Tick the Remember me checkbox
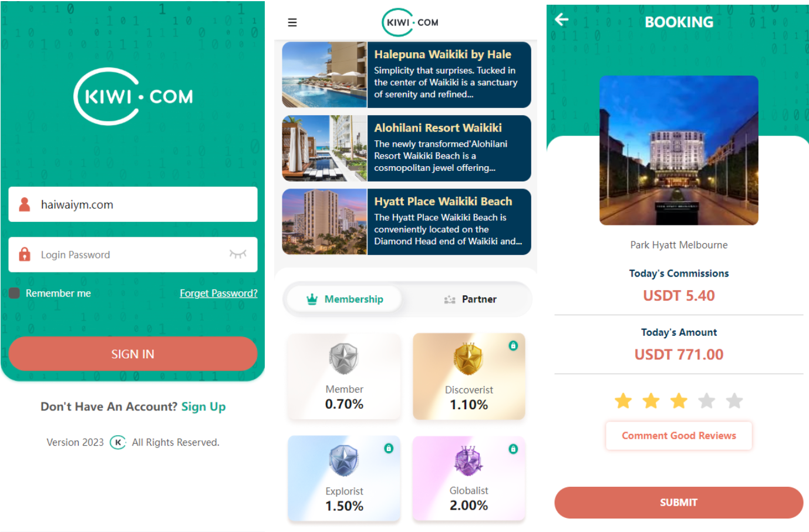The image size is (809, 532). [14, 293]
